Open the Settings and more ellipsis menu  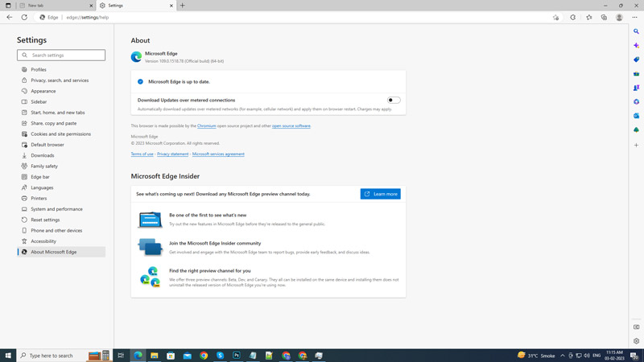(634, 17)
